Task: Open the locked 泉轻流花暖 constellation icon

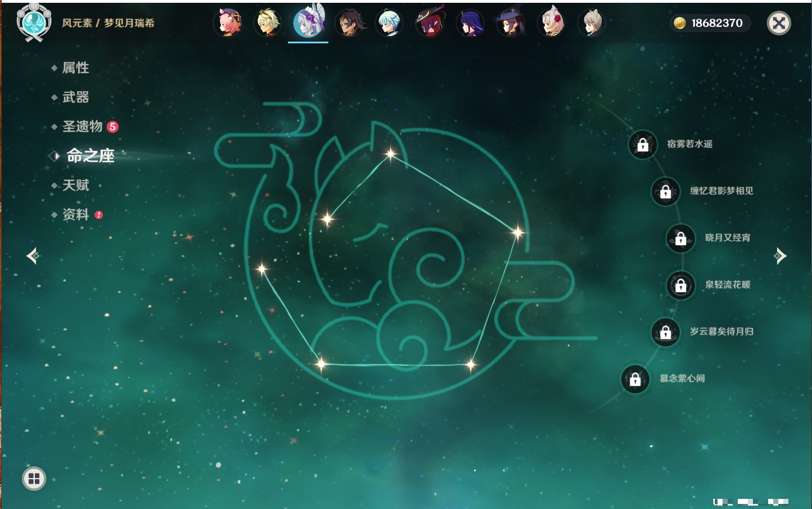Action: pos(681,285)
